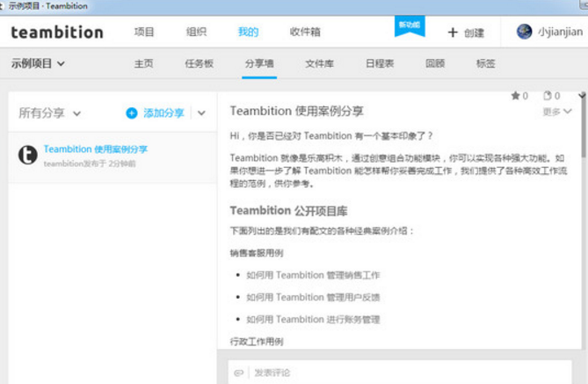This screenshot has width=588, height=384.
Task: Open link 如何用 Teambition 进行账务管理
Action: pyautogui.click(x=313, y=320)
